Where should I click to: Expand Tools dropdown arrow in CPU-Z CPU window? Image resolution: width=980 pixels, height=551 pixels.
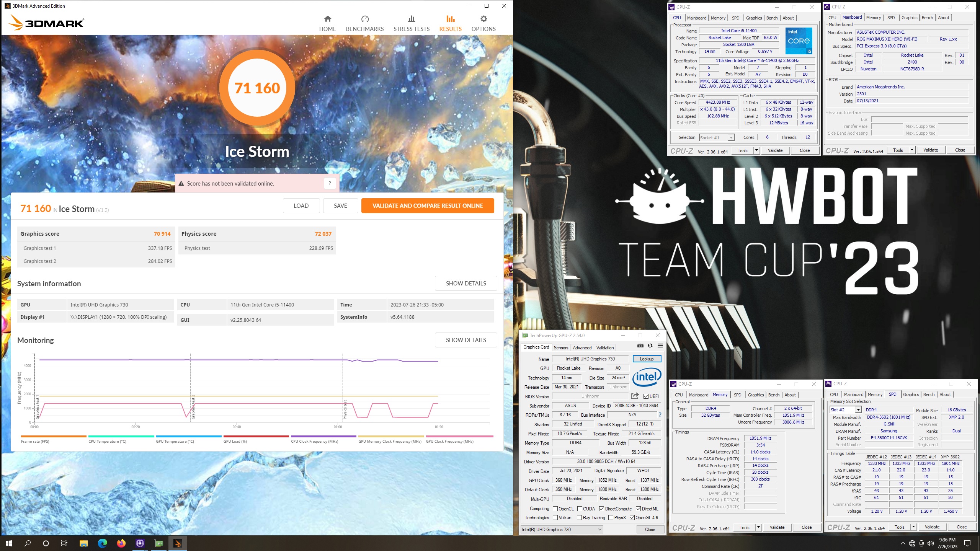pyautogui.click(x=756, y=150)
